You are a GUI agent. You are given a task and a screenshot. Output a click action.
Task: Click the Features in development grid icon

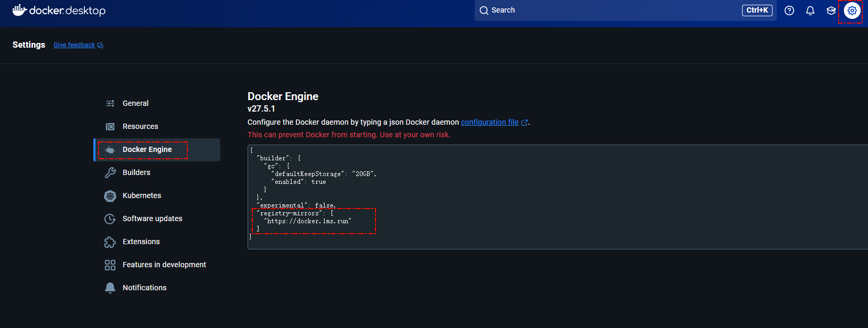click(110, 265)
